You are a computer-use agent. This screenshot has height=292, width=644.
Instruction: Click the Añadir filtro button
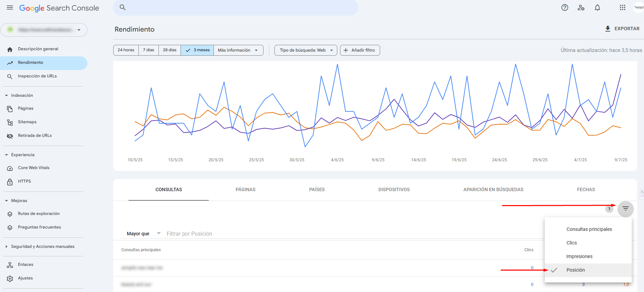tap(360, 50)
